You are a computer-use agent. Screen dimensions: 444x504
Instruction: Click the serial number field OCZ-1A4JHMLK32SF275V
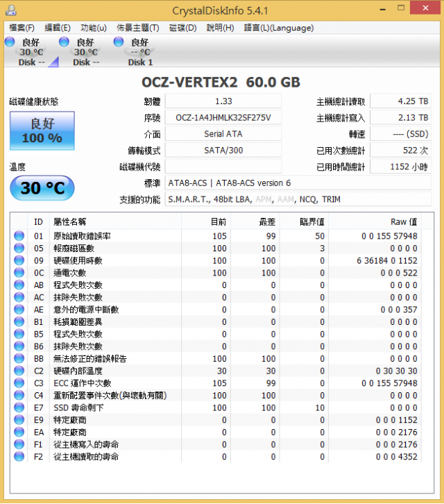[x=223, y=117]
